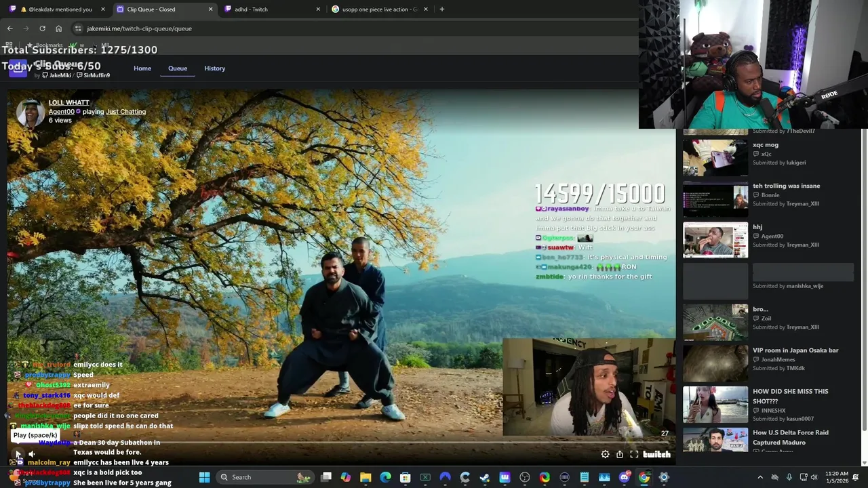Close the 'Clip Queue - Closed' tab

(x=210, y=9)
